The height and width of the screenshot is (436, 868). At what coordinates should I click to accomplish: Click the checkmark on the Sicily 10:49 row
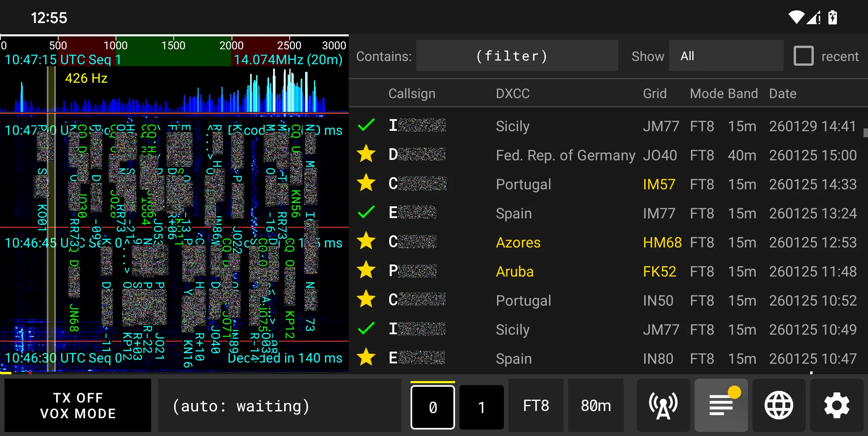coord(366,329)
